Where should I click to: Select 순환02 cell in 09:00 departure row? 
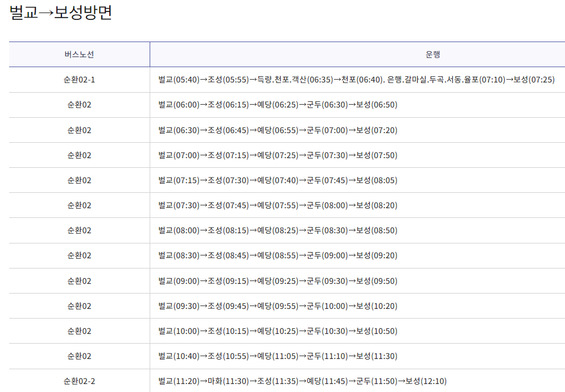79,281
